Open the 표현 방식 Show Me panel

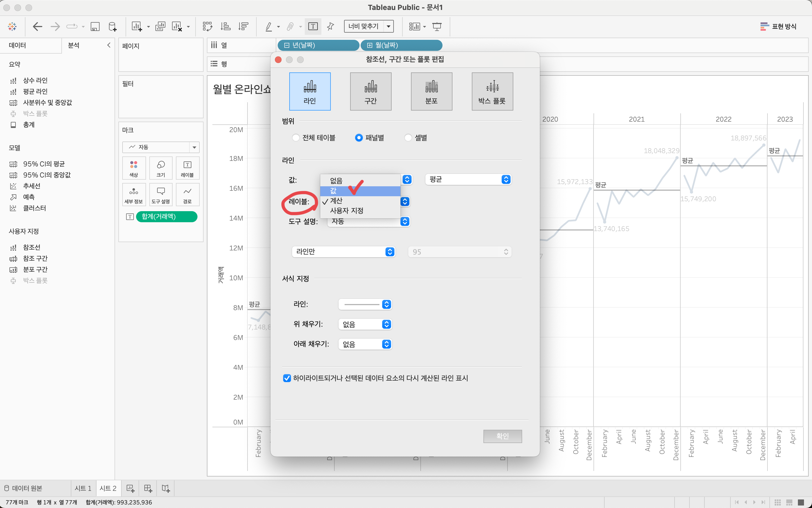point(778,27)
